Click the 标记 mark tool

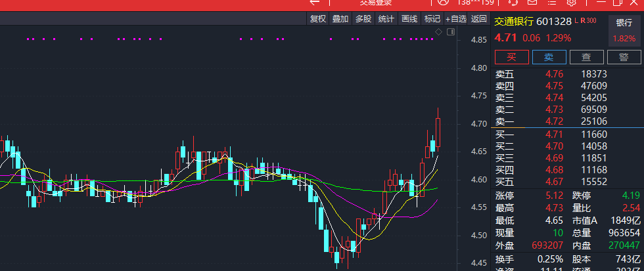coord(432,19)
